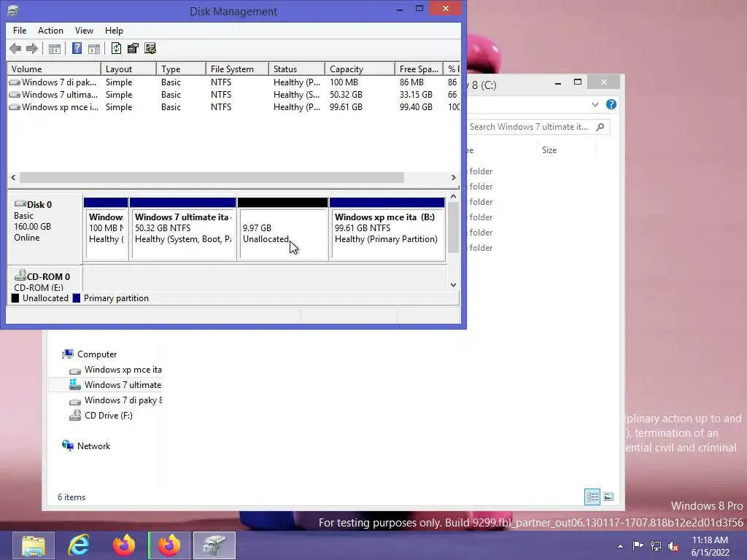Switch Explorer to details view icon
Screen dimensions: 747x560
(x=592, y=497)
